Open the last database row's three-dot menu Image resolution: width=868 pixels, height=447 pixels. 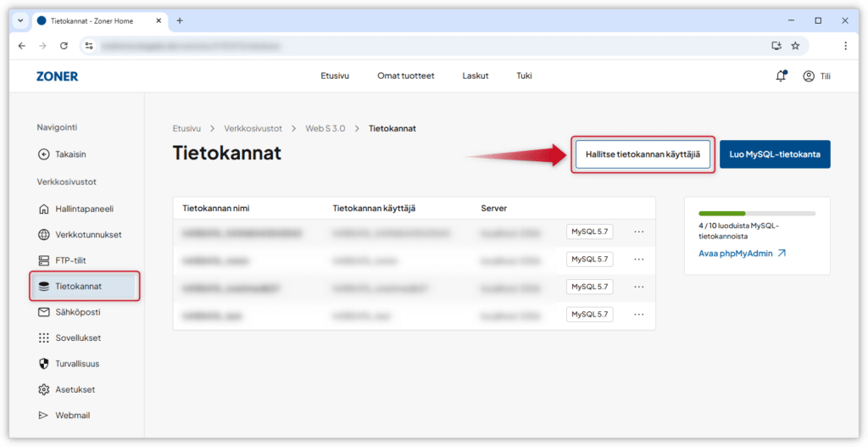[639, 315]
